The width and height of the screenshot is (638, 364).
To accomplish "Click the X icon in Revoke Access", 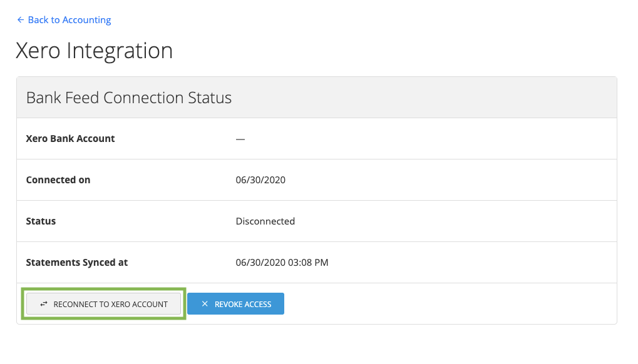I will (x=205, y=304).
